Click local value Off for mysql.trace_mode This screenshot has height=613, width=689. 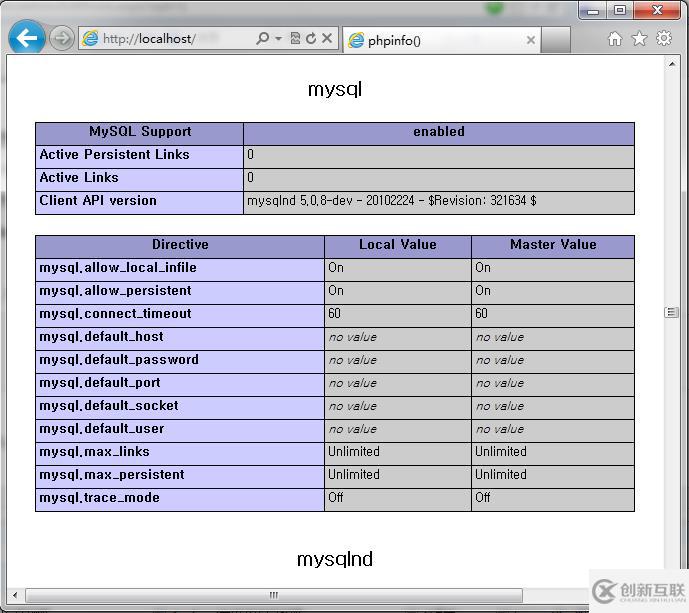coord(335,497)
